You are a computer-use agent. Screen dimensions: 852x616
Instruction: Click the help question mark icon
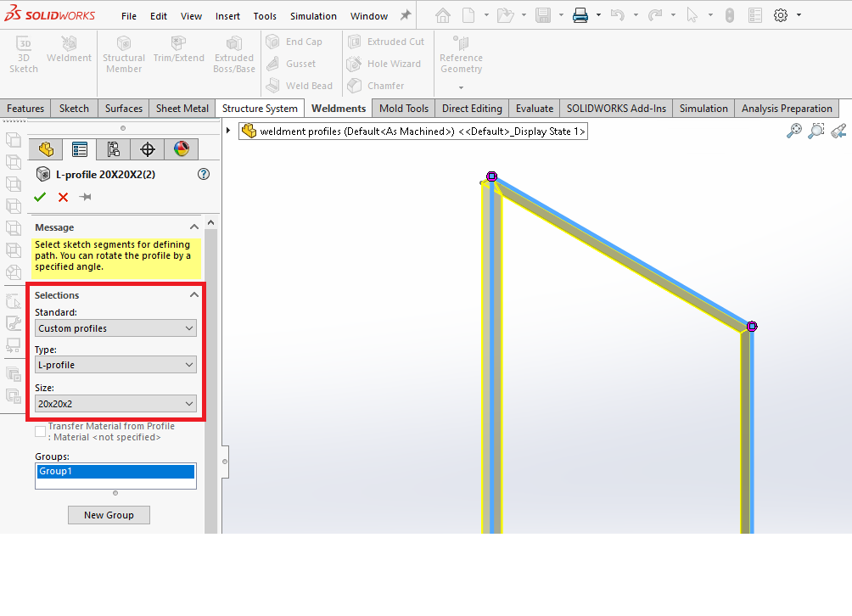[203, 174]
